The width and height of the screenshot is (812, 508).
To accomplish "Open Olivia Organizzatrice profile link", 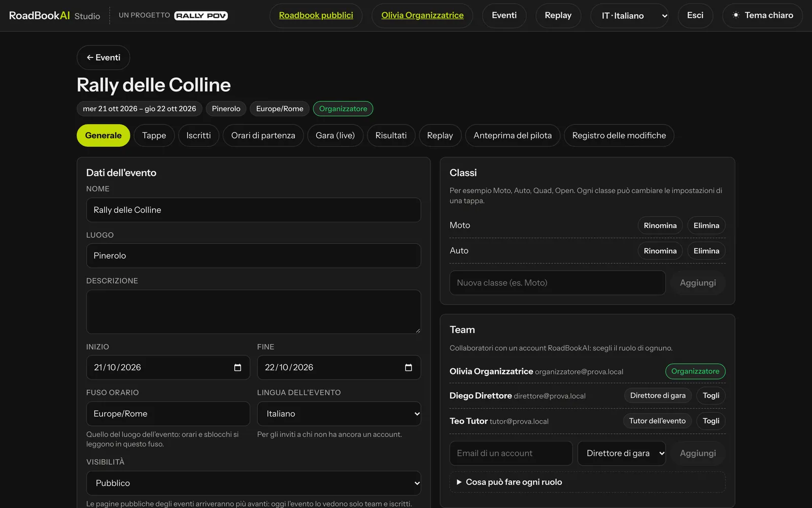I will pyautogui.click(x=423, y=16).
